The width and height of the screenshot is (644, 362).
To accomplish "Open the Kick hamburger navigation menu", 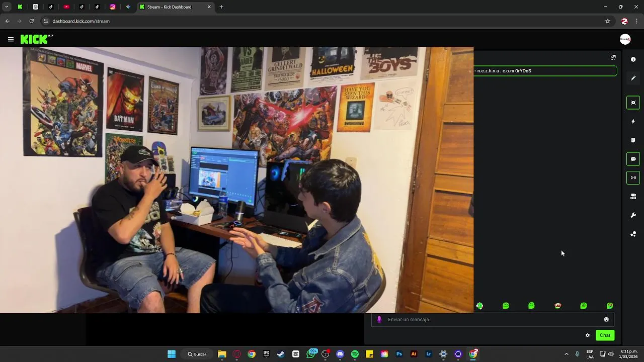I will click(x=11, y=39).
